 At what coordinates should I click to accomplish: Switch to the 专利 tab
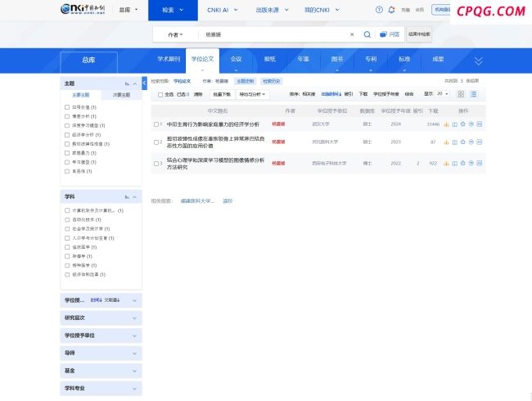click(371, 59)
